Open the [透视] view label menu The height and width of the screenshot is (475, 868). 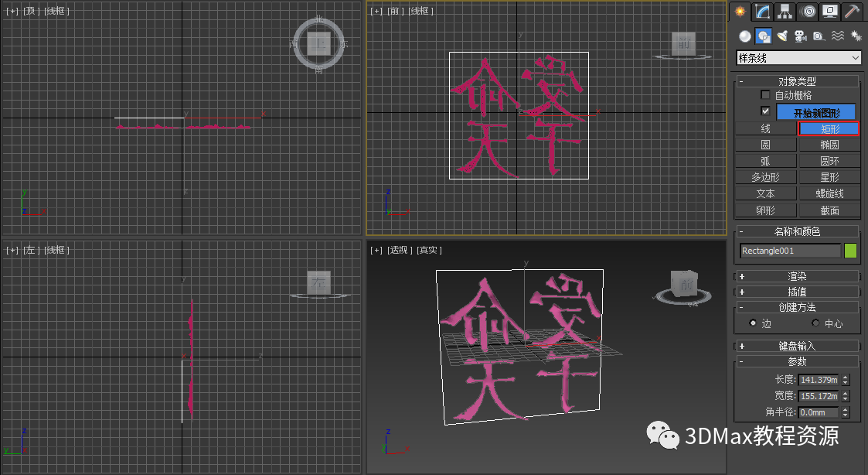tap(400, 250)
